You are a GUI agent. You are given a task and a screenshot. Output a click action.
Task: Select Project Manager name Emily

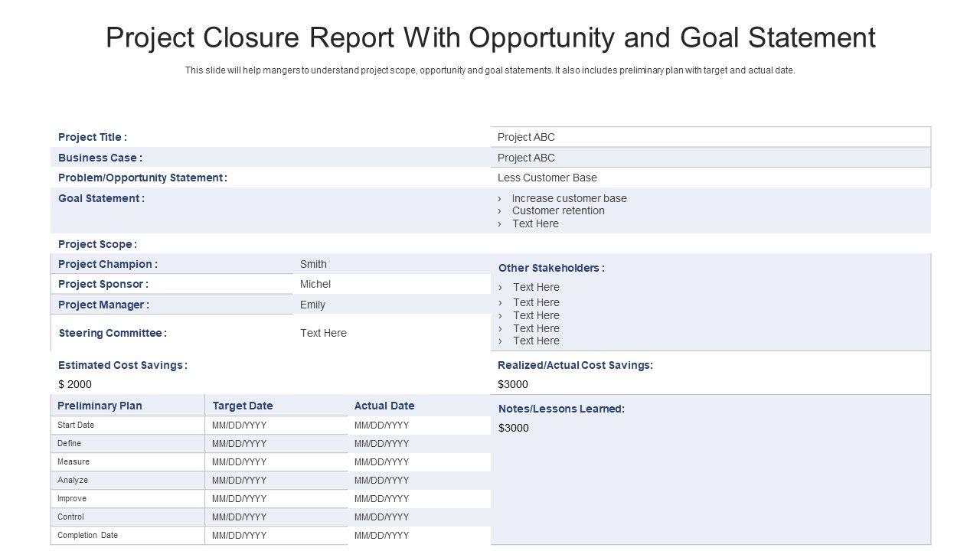[x=312, y=305]
